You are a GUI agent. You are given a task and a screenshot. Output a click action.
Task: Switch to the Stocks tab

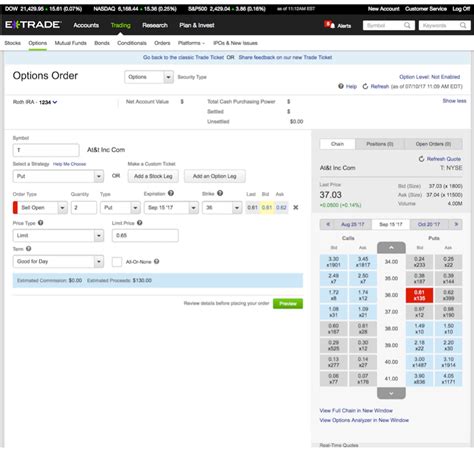coord(13,43)
